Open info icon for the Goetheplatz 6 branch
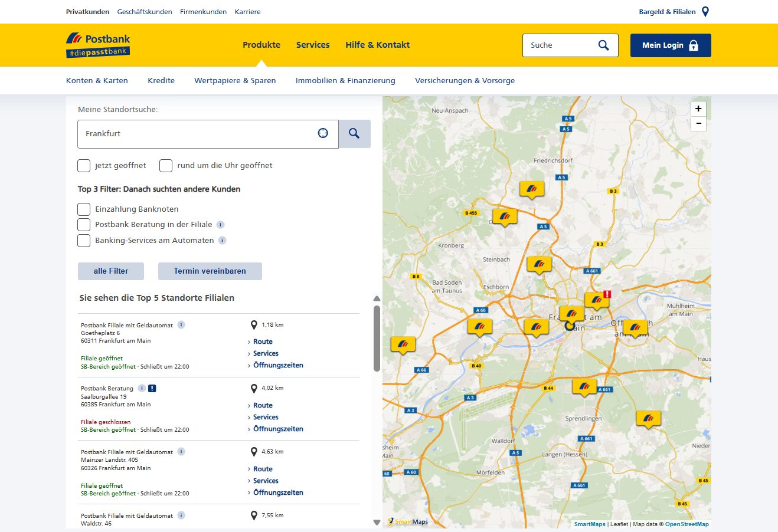This screenshot has height=532, width=778. (181, 325)
